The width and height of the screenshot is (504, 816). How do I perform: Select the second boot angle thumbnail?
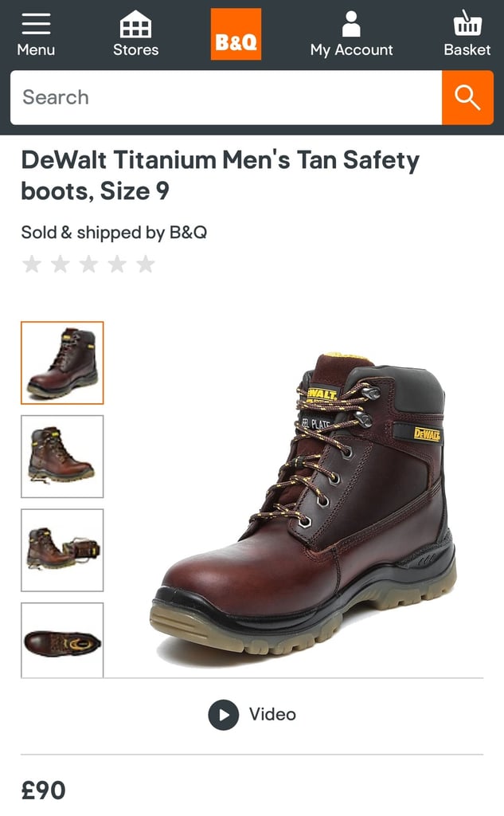[62, 457]
